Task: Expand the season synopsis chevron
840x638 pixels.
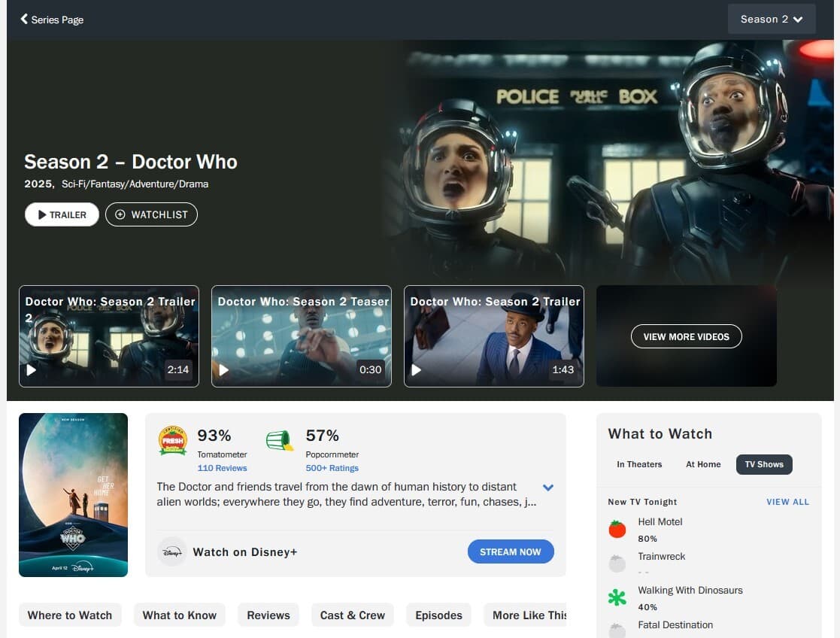Action: click(547, 488)
